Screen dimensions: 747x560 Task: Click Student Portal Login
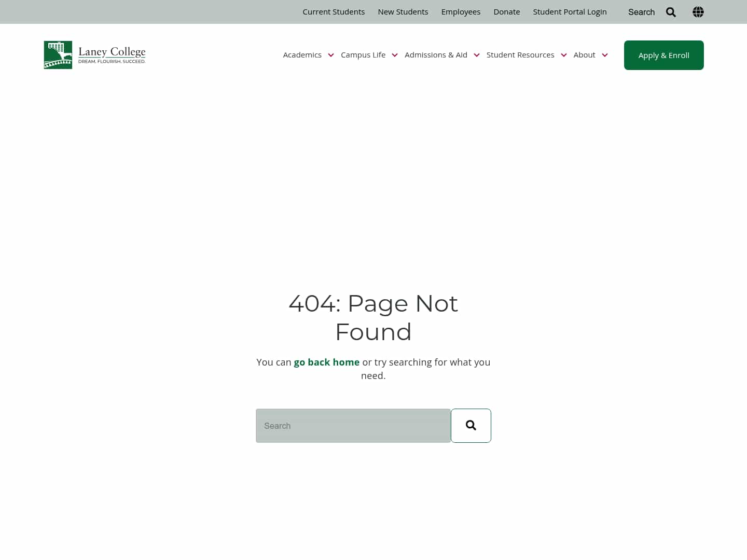(570, 11)
